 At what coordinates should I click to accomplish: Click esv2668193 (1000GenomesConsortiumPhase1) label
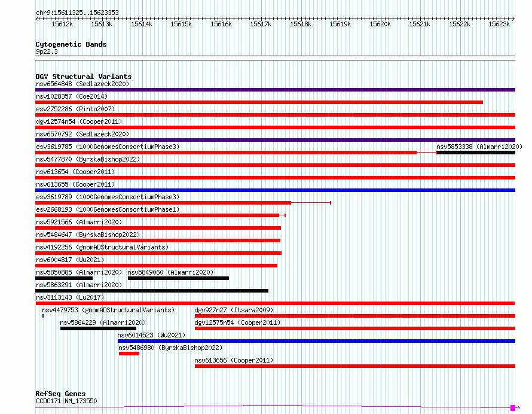coord(108,209)
